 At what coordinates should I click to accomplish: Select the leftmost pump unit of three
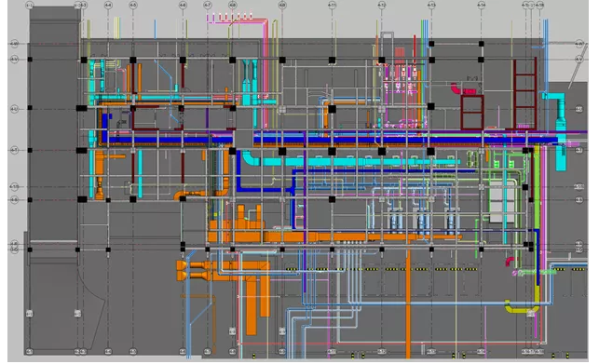click(395, 221)
